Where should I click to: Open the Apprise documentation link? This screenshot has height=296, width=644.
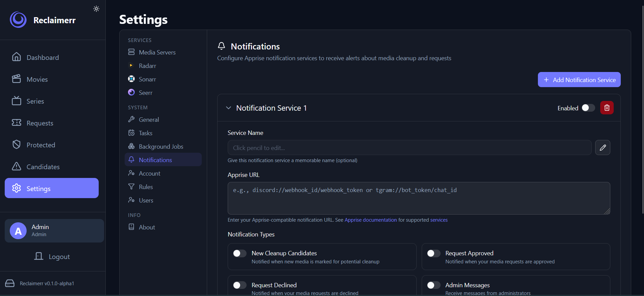pos(371,220)
